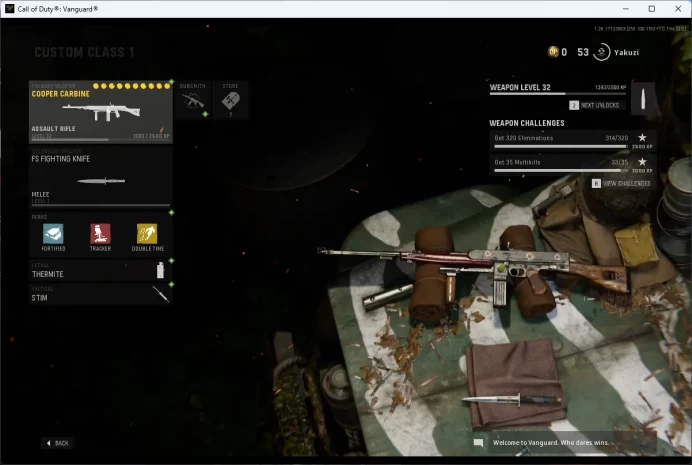
Task: Click the Weapon Challenges heading
Action: (x=527, y=123)
